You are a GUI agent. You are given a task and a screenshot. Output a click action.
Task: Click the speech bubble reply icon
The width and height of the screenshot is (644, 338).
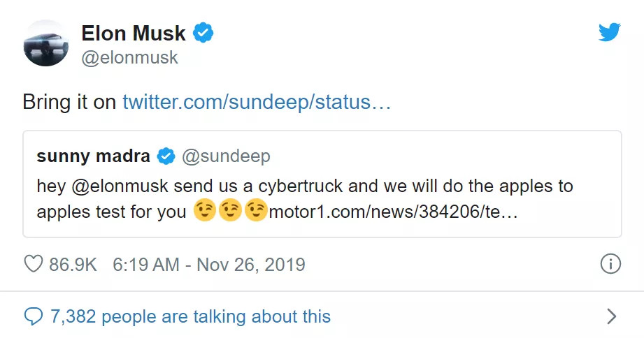(34, 316)
